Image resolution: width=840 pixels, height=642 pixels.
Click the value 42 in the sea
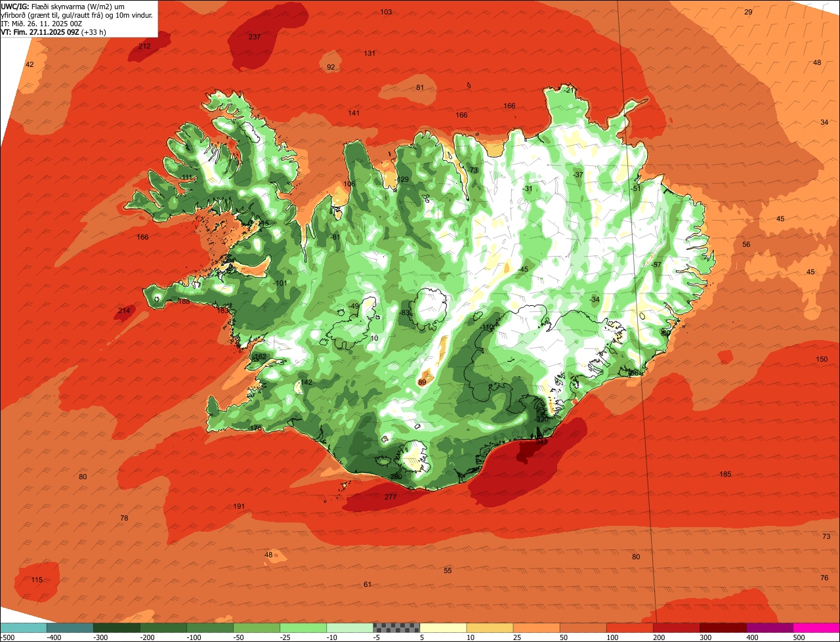click(x=30, y=64)
